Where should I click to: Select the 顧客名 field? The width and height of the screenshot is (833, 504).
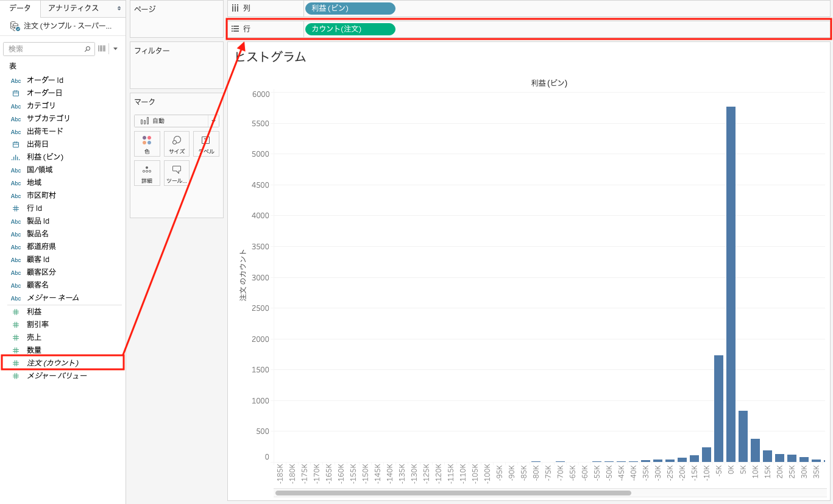click(x=38, y=285)
